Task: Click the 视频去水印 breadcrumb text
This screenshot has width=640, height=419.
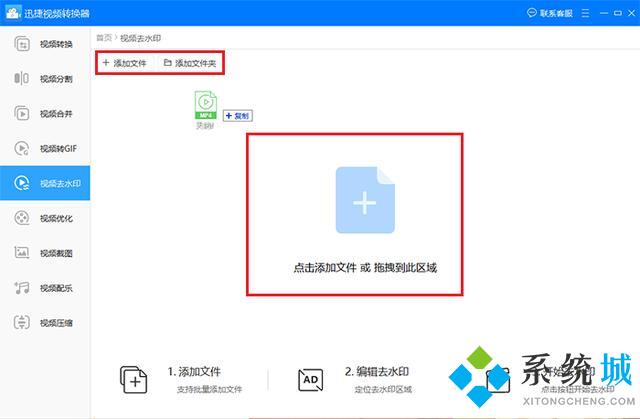Action: (x=140, y=38)
